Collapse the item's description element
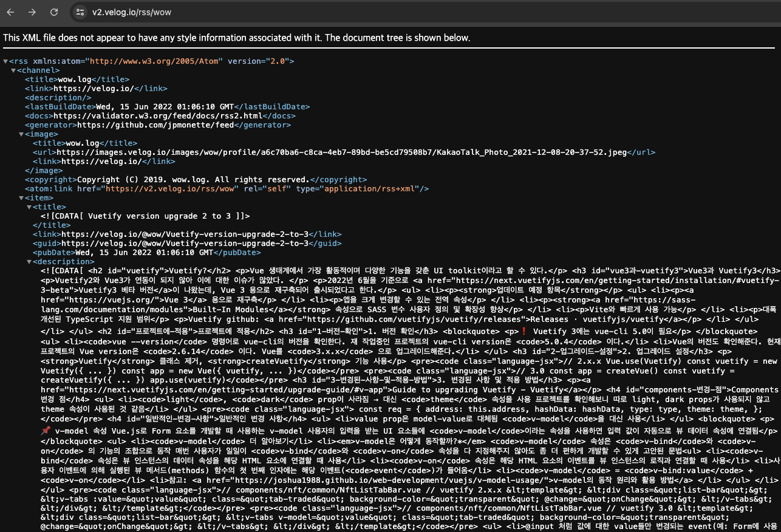The image size is (781, 532). pos(29,262)
